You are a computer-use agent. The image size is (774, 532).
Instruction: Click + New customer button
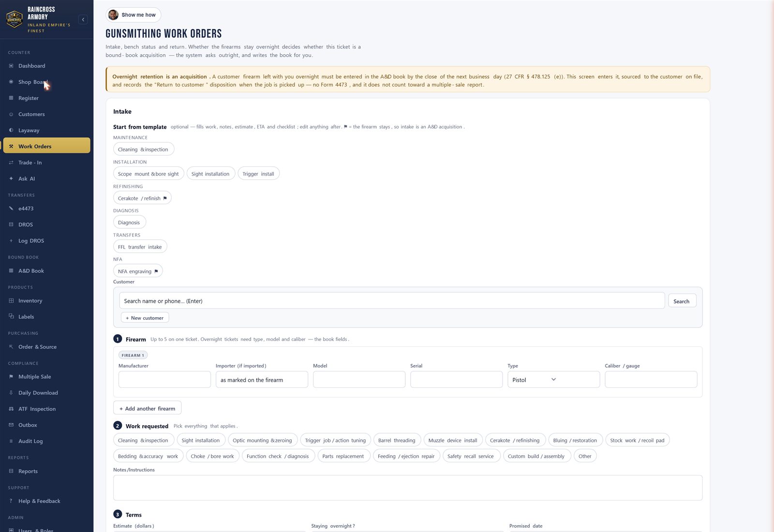point(145,318)
